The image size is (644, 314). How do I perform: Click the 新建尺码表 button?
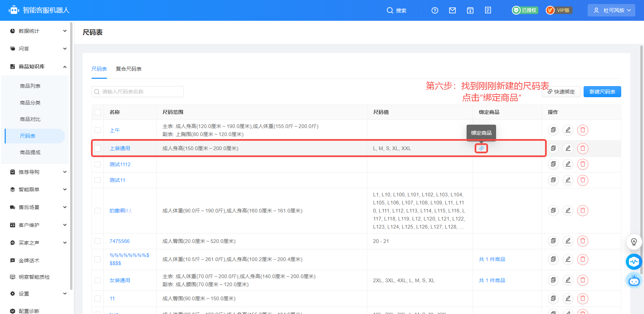point(602,91)
